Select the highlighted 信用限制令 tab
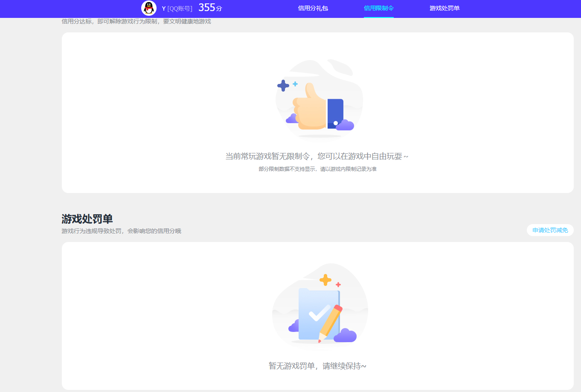Image resolution: width=581 pixels, height=392 pixels. (378, 8)
